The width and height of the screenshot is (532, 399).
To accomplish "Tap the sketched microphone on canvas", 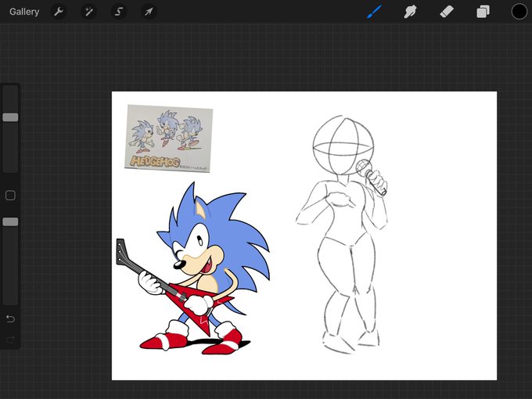I will [x=371, y=177].
